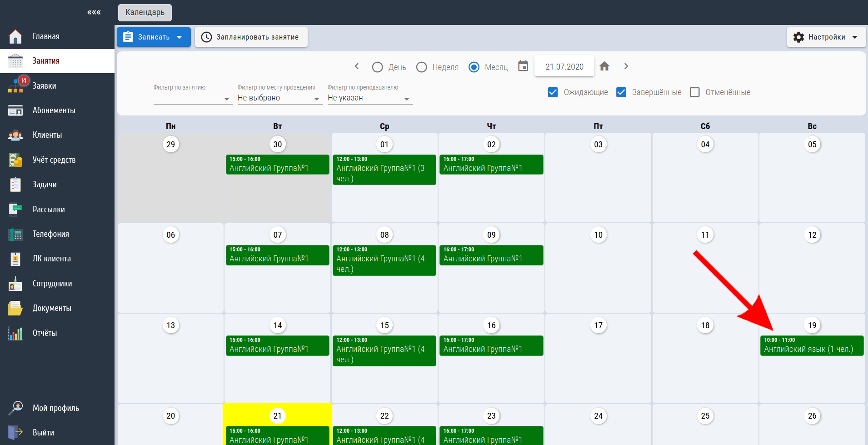Select the День view radio button
Image resolution: width=868 pixels, height=445 pixels.
point(377,67)
